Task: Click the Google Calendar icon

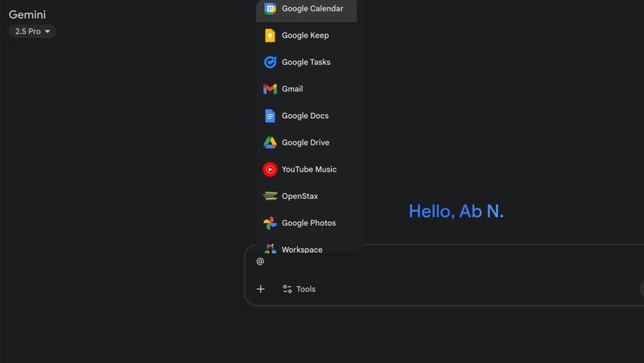Action: point(270,8)
